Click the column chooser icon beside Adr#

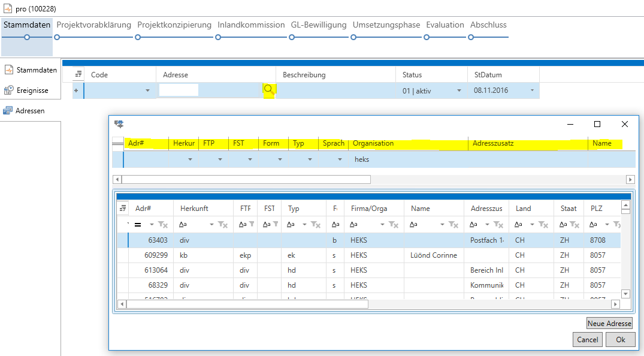[x=123, y=209]
